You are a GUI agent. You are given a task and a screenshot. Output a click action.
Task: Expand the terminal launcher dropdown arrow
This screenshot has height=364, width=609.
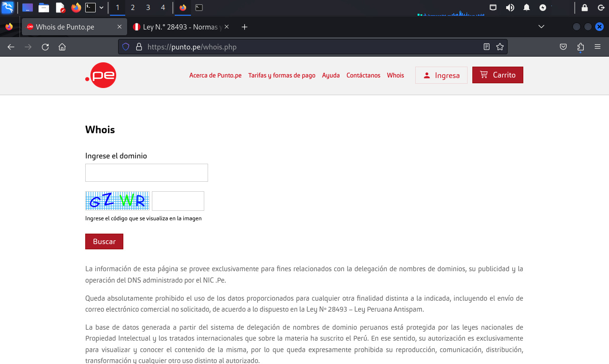point(101,8)
